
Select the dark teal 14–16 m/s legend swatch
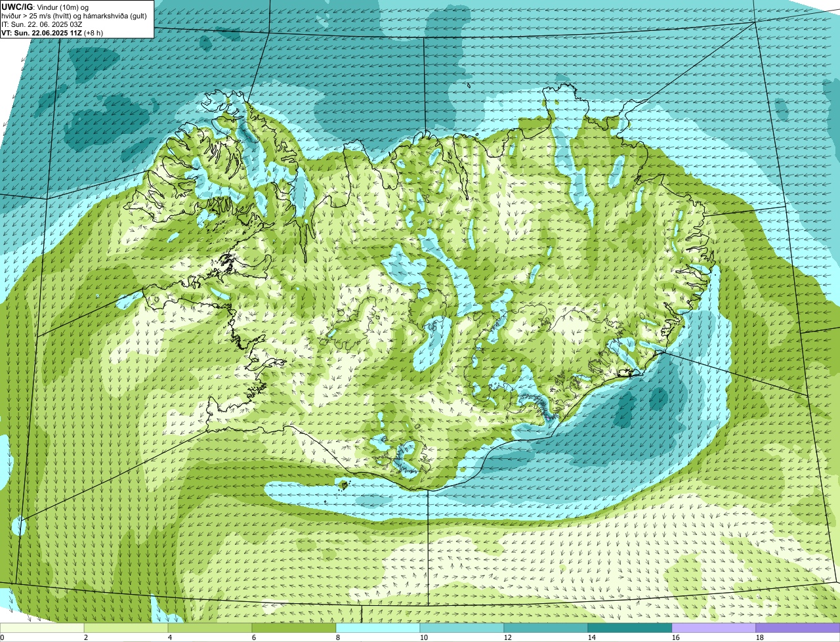coord(630,628)
